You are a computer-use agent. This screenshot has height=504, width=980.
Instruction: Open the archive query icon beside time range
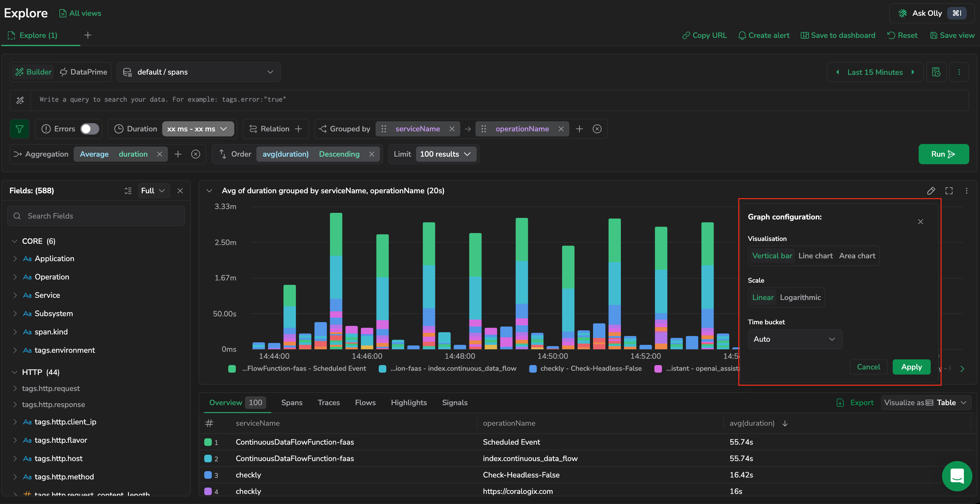tap(936, 72)
